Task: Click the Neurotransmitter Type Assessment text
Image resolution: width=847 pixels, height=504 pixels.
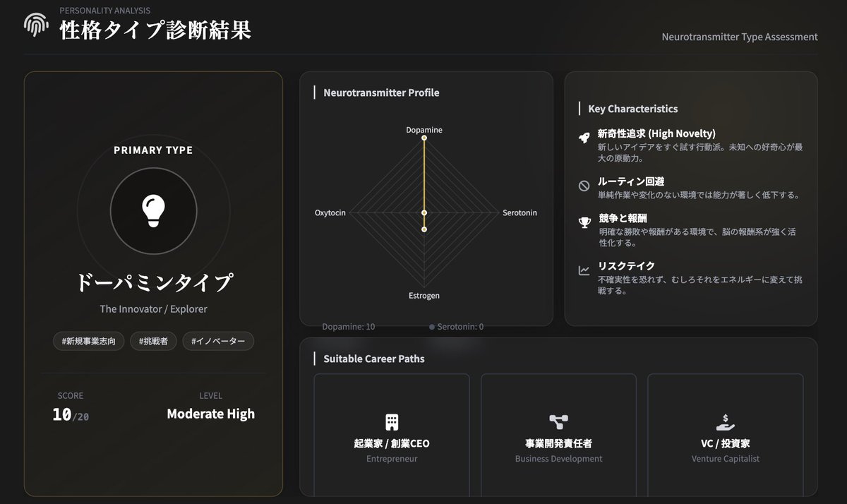Action: (x=740, y=37)
